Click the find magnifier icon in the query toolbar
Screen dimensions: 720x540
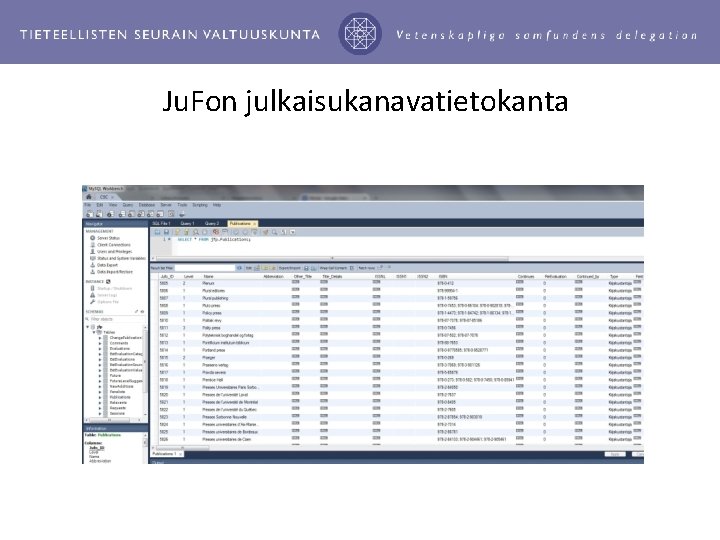pyautogui.click(x=275, y=232)
